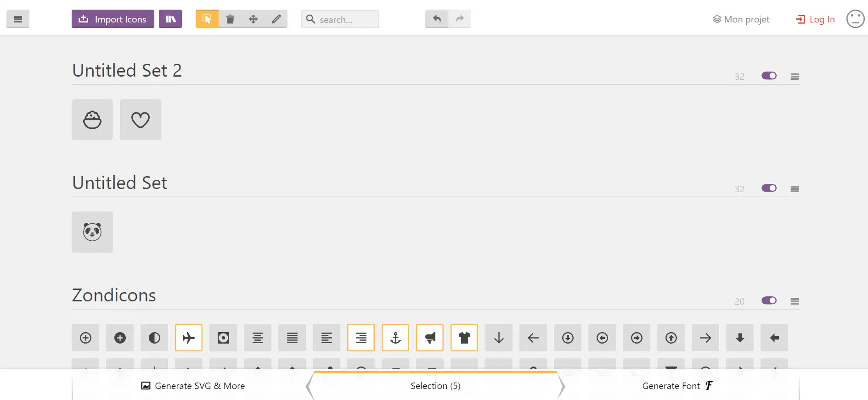Toggle Untitled Set 2 switch off
Image resolution: width=868 pixels, height=400 pixels.
(769, 76)
